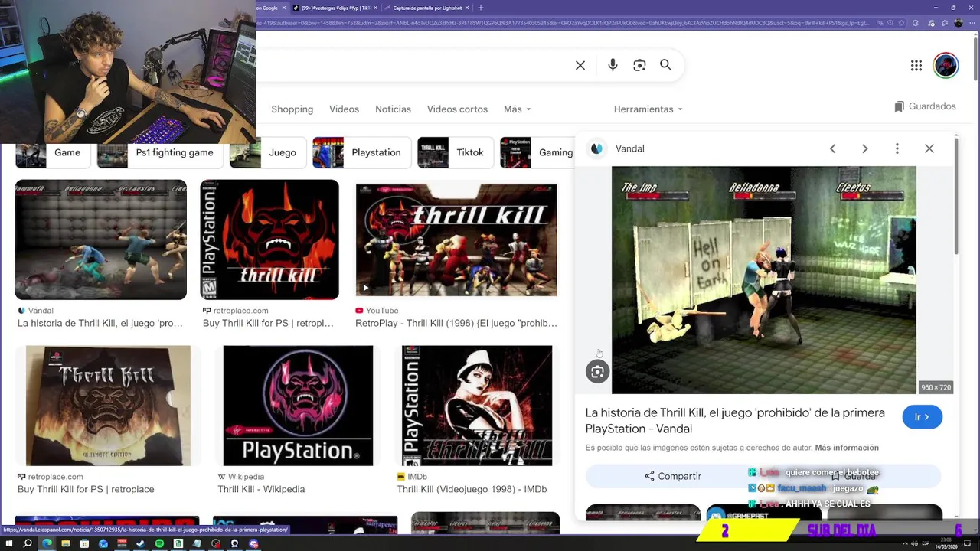Switch to the Videos cortos tab

[457, 109]
